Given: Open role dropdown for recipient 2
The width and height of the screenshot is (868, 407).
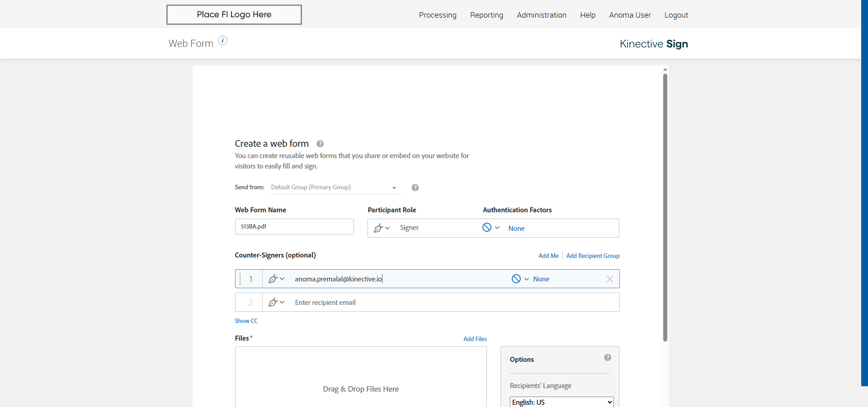Looking at the screenshot, I should tap(276, 303).
